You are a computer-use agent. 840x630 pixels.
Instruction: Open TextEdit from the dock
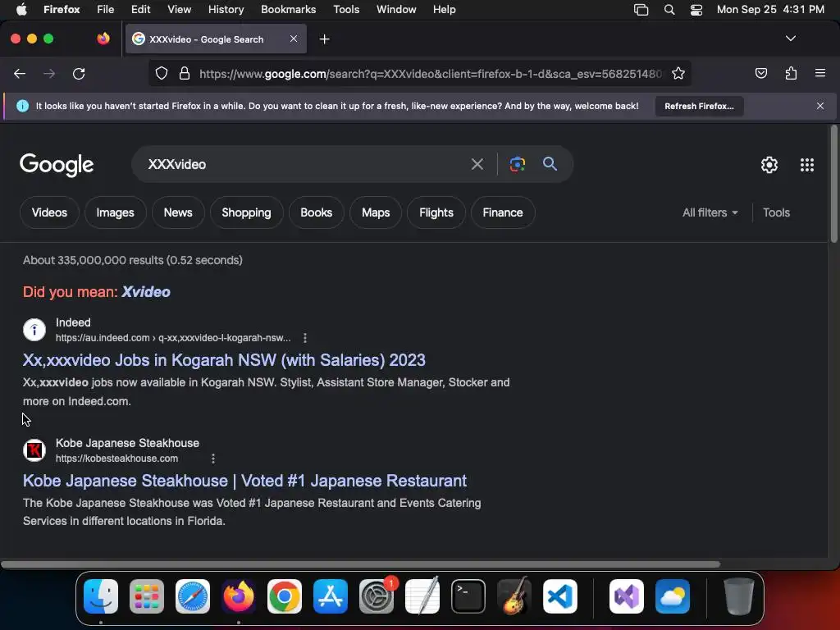[422, 596]
